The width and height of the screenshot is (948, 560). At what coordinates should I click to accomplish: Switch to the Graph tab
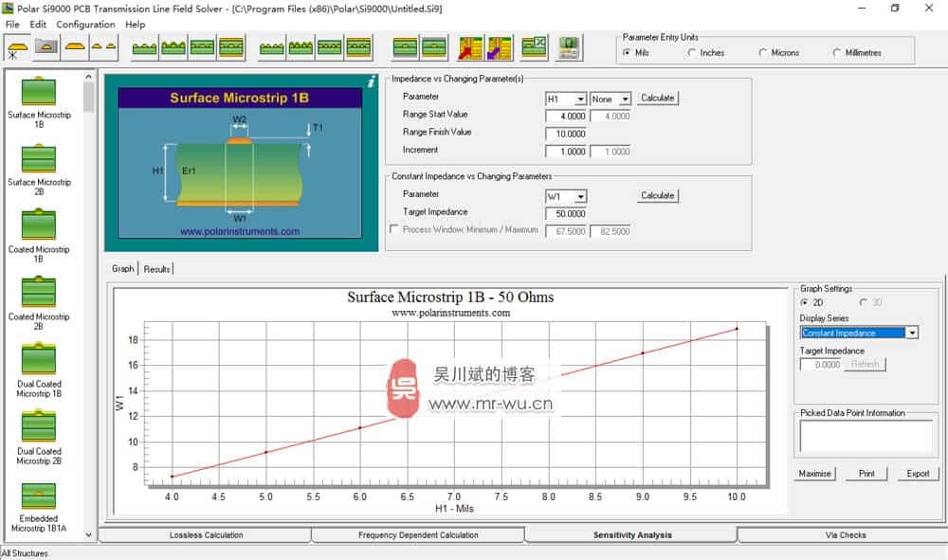(122, 269)
